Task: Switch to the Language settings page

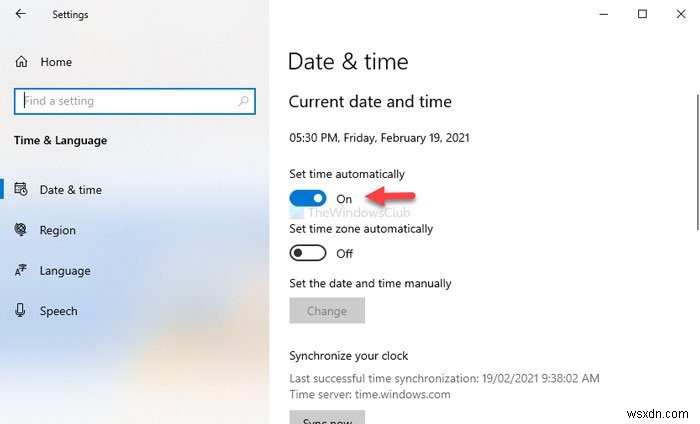Action: click(x=64, y=271)
